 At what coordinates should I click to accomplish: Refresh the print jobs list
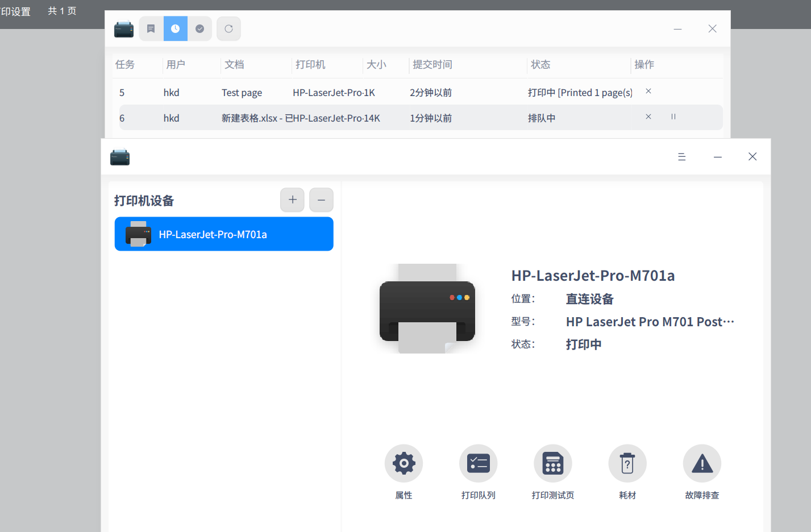(228, 28)
